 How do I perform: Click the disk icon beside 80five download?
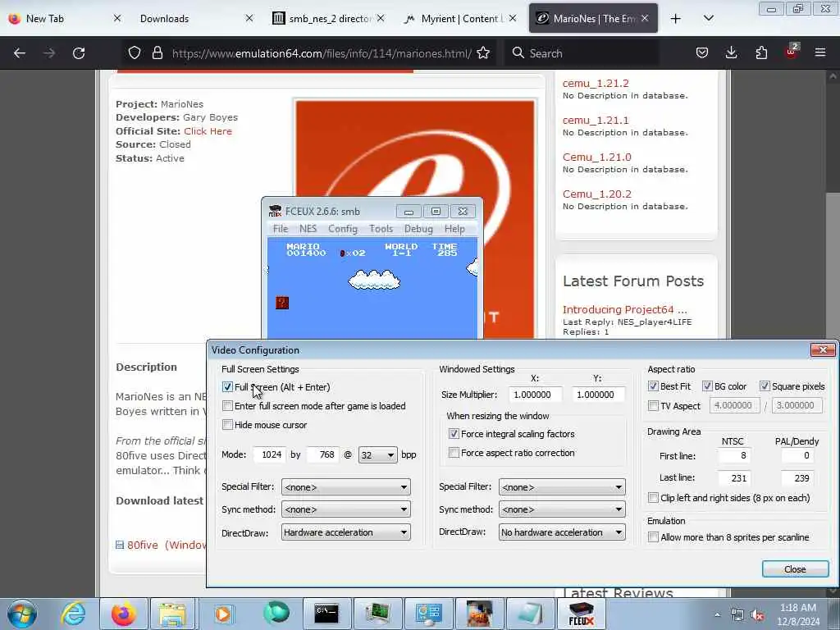point(120,545)
